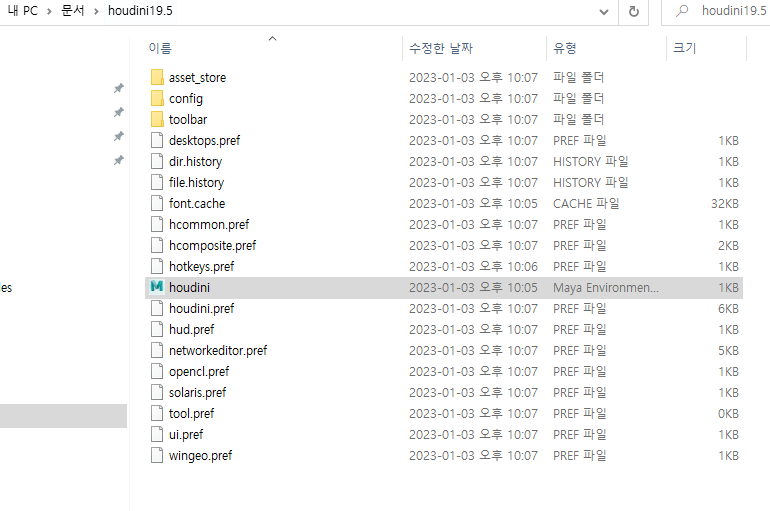
Task: Click the Maya Environmen... type cell
Action: tap(605, 287)
